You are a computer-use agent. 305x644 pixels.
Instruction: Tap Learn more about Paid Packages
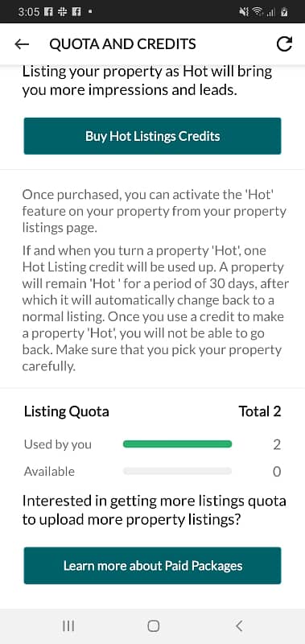pos(152,566)
